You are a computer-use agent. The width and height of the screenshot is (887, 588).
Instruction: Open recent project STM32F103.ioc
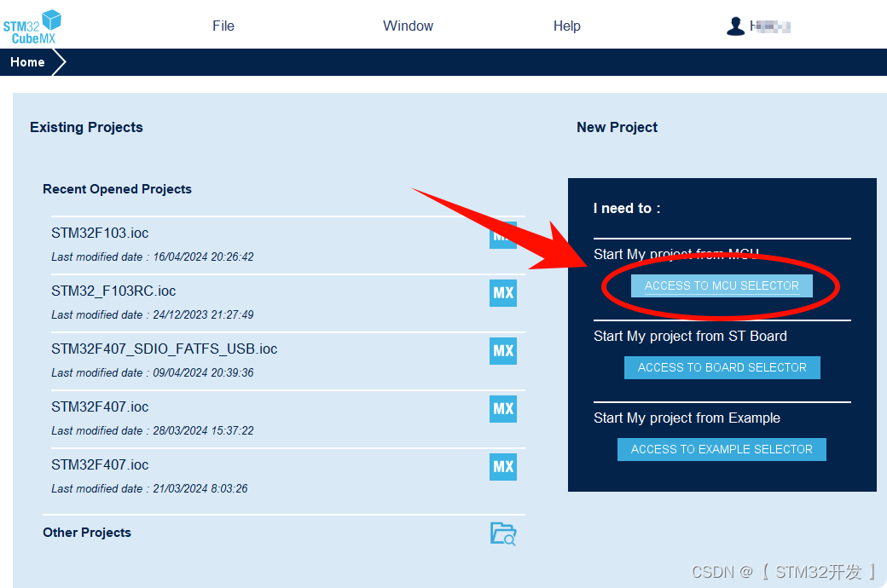[x=100, y=233]
